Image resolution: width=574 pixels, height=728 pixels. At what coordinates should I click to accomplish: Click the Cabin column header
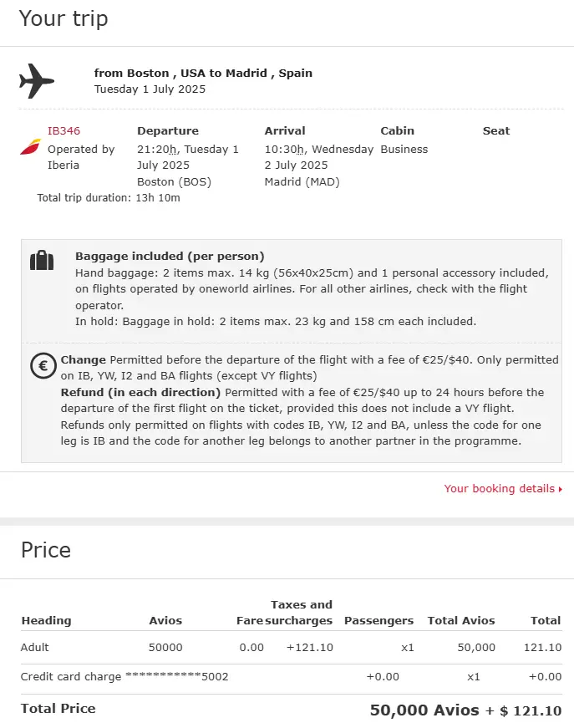pos(397,130)
